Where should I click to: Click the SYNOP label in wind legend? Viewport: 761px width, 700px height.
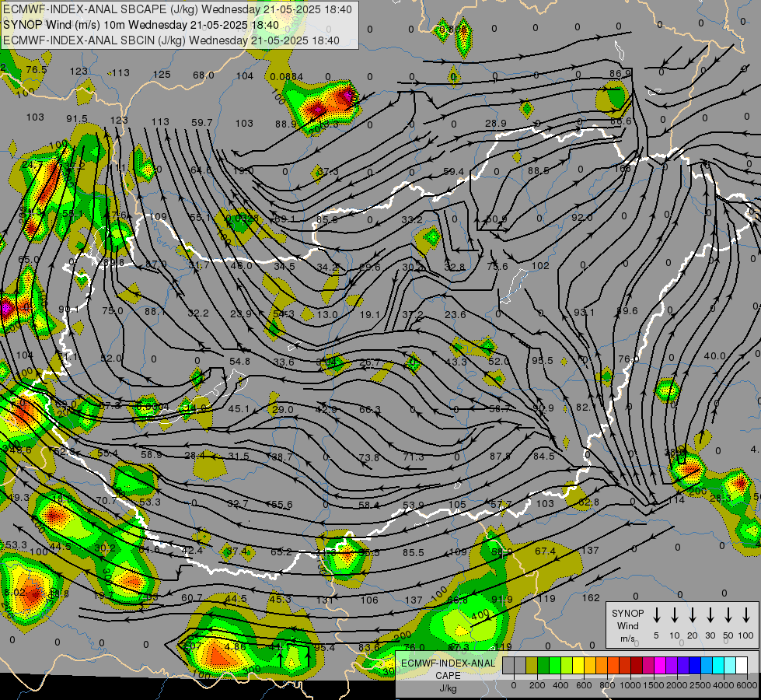point(627,613)
